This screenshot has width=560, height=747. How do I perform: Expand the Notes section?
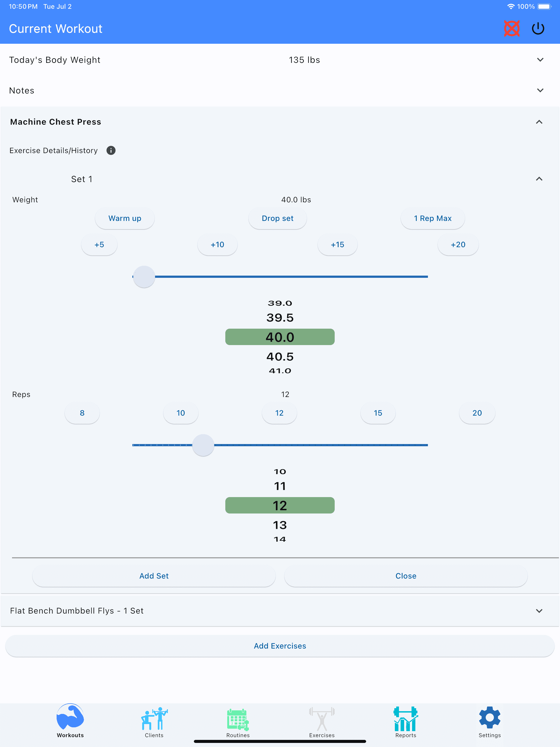coord(280,91)
